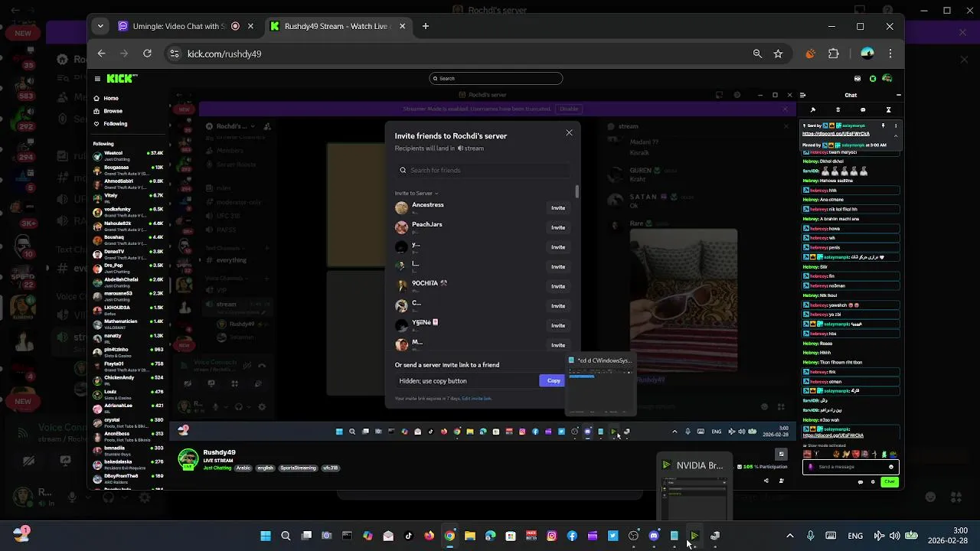
Task: Focus the Send a message field
Action: tap(850, 467)
